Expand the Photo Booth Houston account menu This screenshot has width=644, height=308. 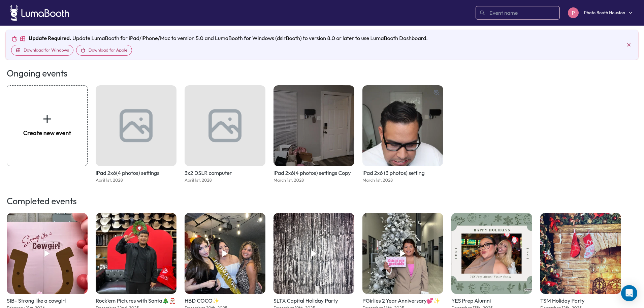tap(630, 13)
